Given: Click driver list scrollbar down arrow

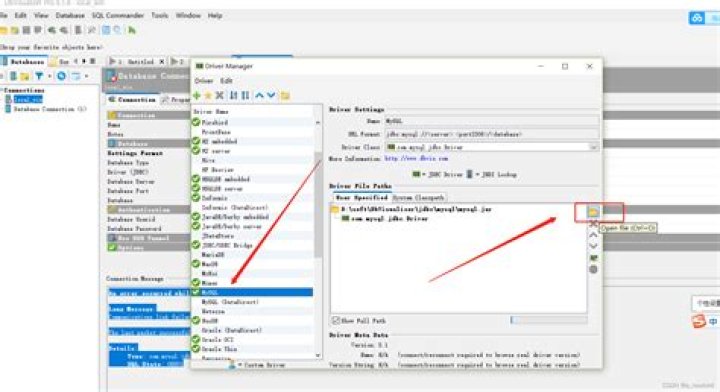Looking at the screenshot, I should (318, 355).
